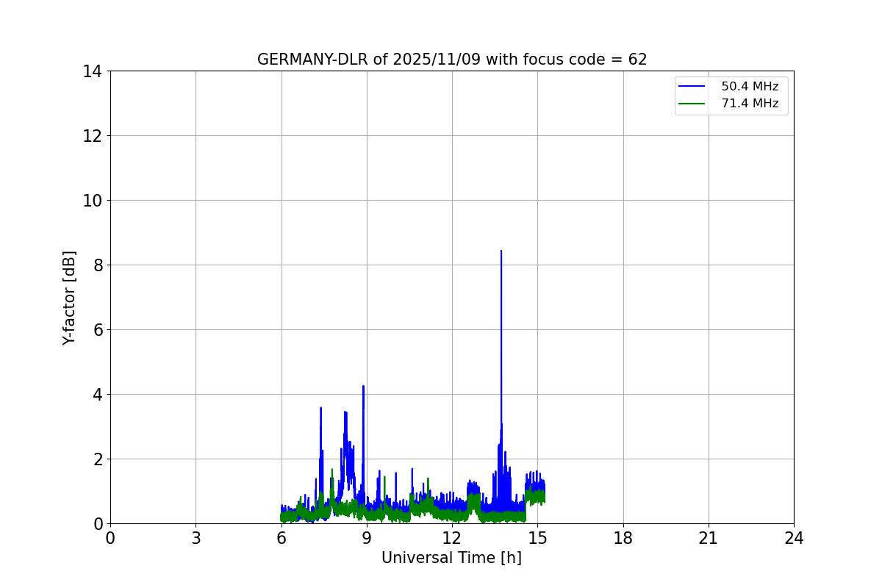Click the Y-factor [dB] axis label

coord(69,298)
